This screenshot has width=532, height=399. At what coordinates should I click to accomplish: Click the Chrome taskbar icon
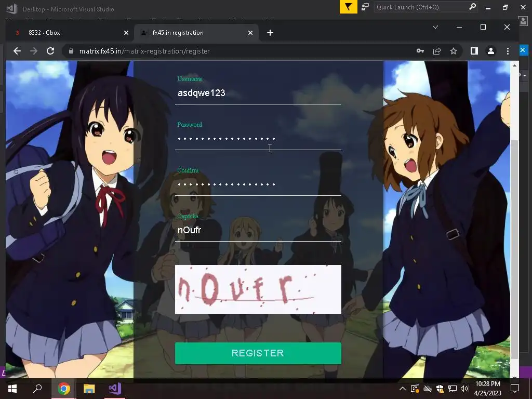[63, 389]
